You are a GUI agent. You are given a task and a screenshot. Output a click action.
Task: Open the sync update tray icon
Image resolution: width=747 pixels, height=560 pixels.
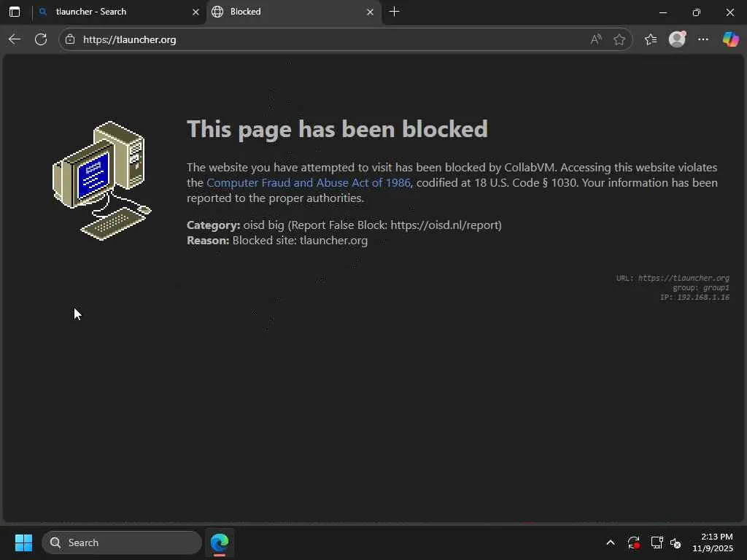(x=634, y=542)
